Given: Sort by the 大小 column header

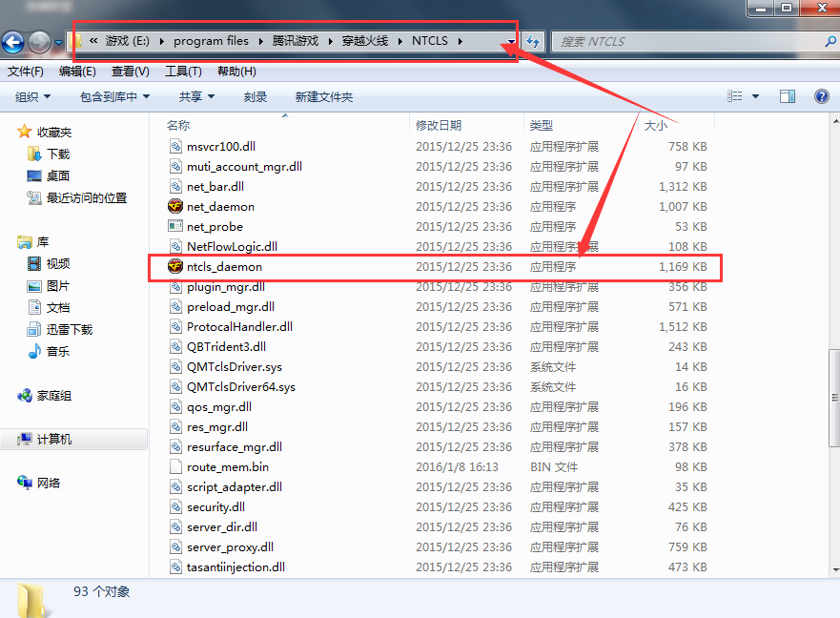Looking at the screenshot, I should coord(656,126).
